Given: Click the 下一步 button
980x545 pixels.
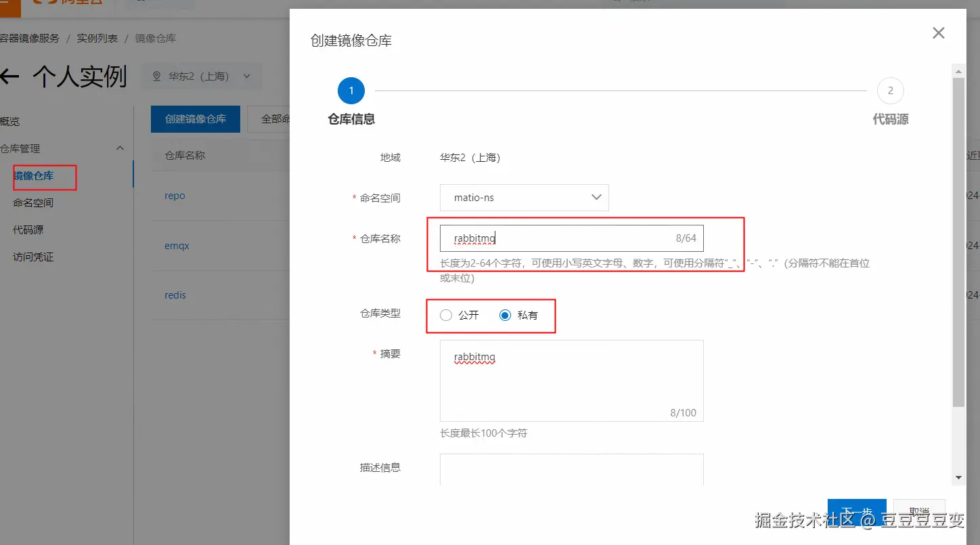Looking at the screenshot, I should pos(857,512).
